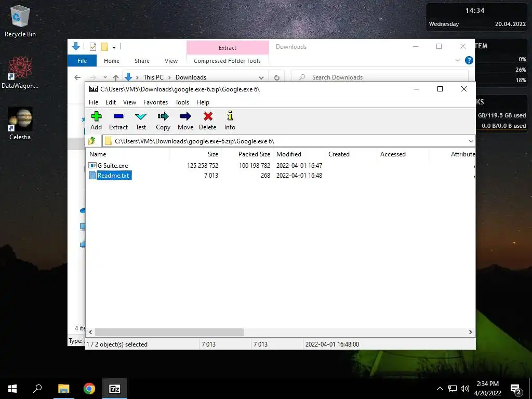
Task: Open Customize Quick Access Toolbar dropdown
Action: pyautogui.click(x=114, y=47)
